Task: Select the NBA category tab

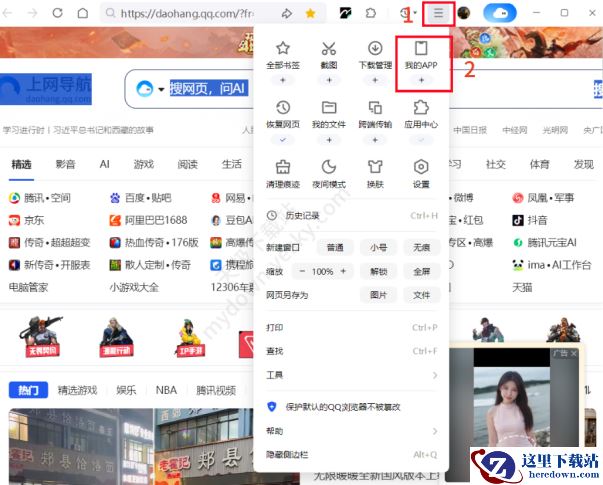Action: point(166,390)
